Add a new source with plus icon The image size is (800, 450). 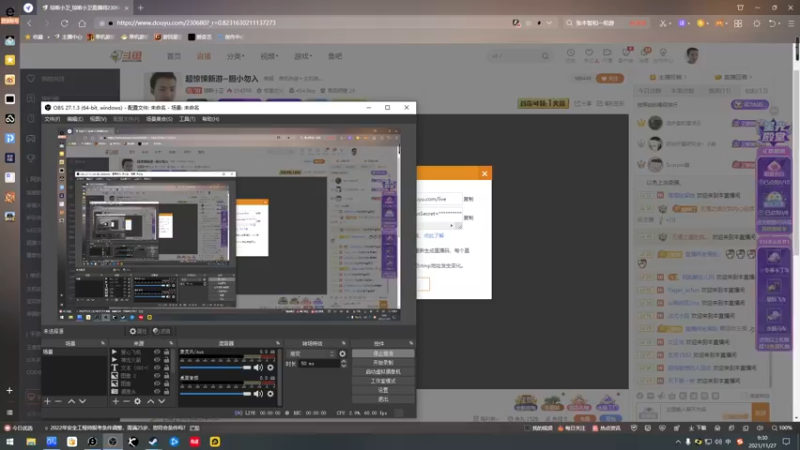[115, 402]
